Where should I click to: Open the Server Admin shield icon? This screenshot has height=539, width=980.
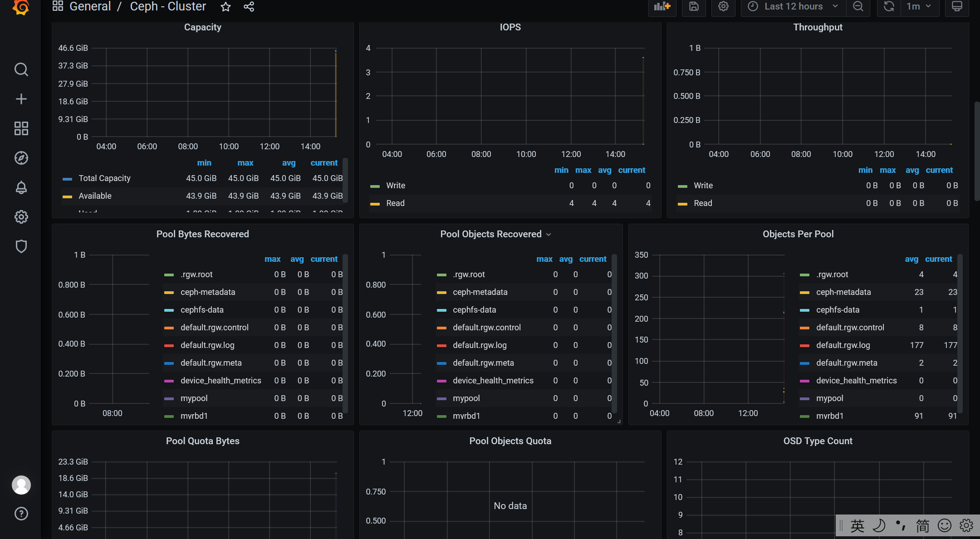click(x=21, y=246)
